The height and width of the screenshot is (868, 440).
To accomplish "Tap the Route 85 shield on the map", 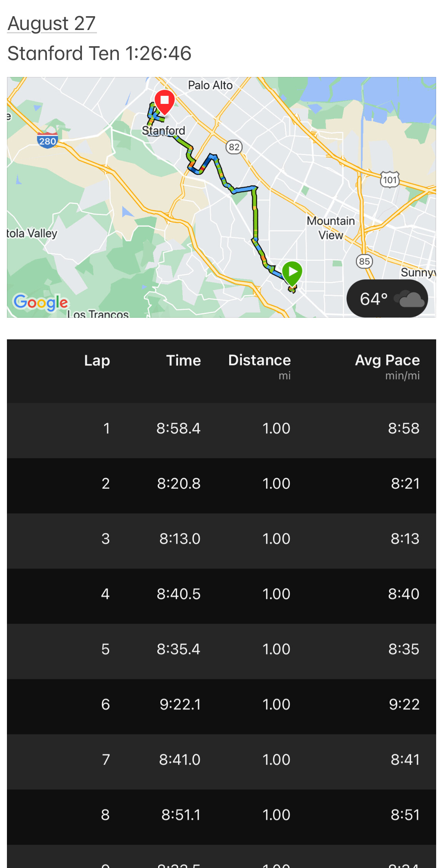I will click(364, 262).
